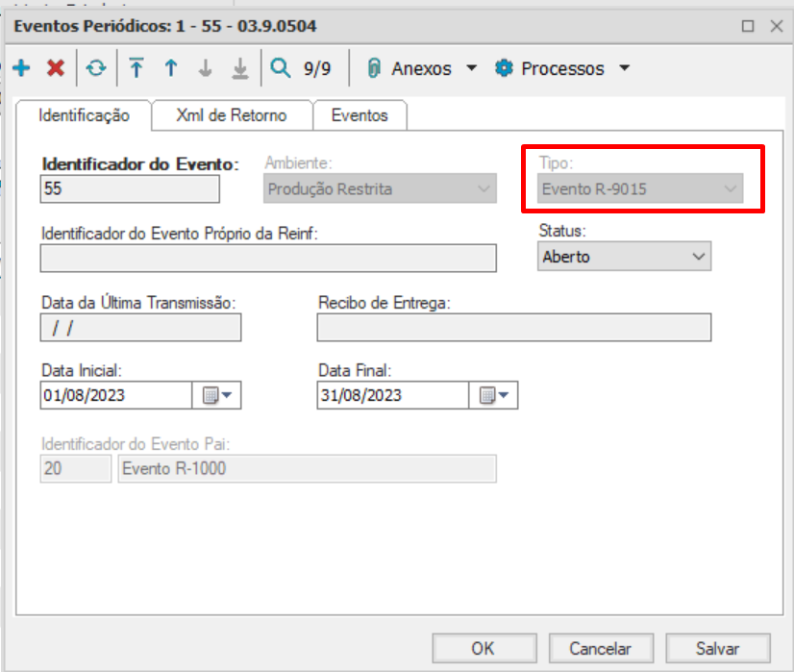Go to first record arrow icon
794x672 pixels.
point(136,68)
